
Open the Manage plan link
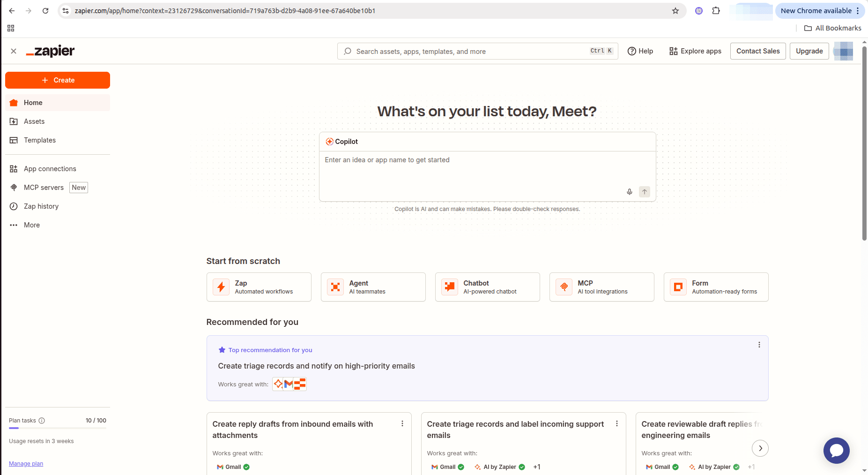click(x=26, y=464)
